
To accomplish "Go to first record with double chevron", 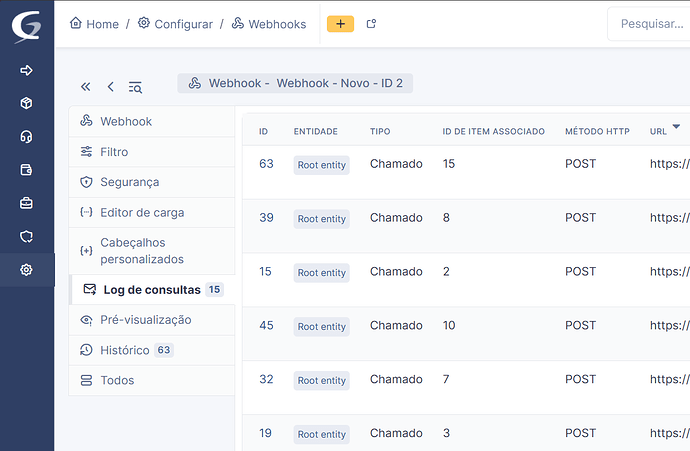I will [85, 87].
